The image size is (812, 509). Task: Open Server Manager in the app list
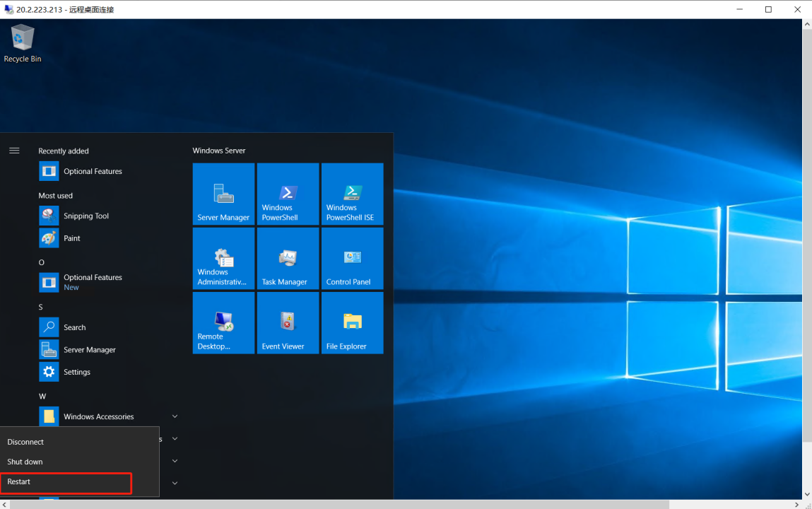pos(109,349)
